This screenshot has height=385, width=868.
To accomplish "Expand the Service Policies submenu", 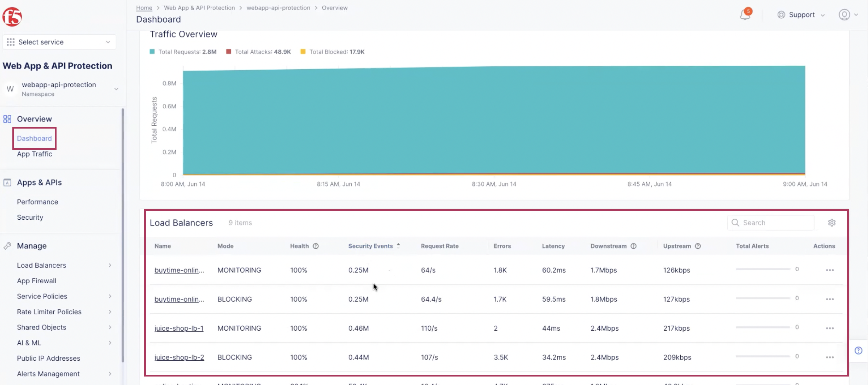I will 110,296.
